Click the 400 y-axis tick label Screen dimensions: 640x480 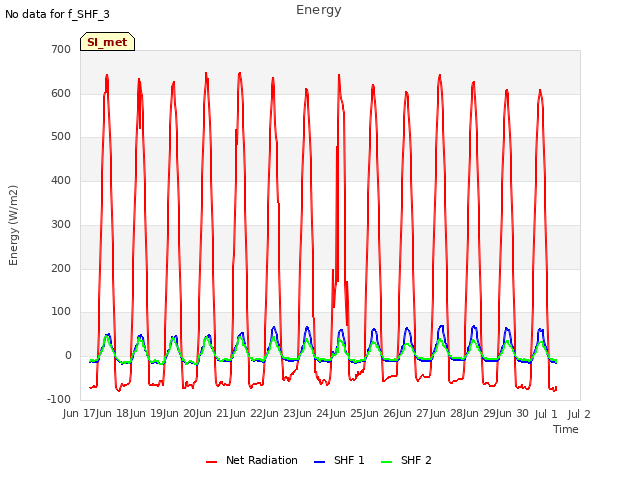61,180
